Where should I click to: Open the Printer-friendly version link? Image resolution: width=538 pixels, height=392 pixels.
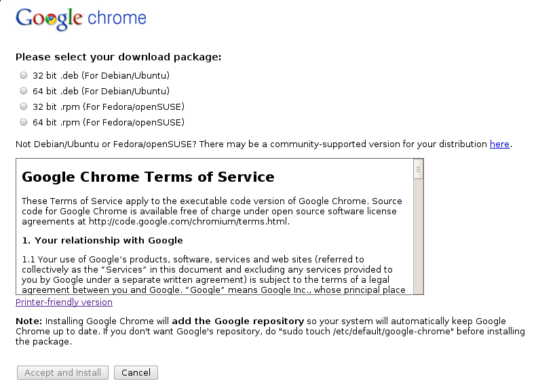click(x=64, y=302)
